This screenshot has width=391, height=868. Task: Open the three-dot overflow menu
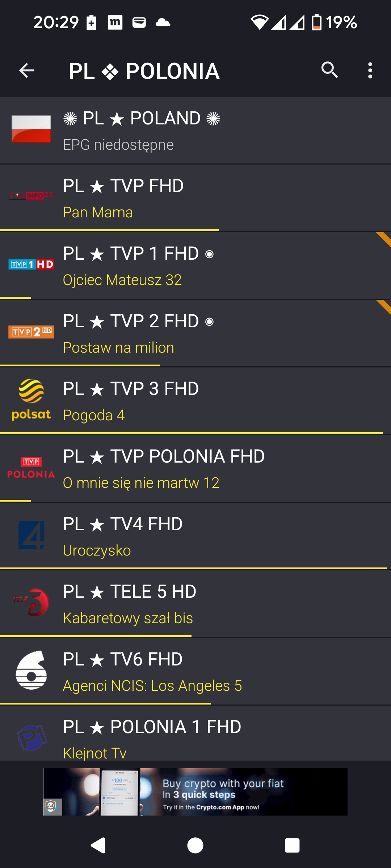pos(370,71)
